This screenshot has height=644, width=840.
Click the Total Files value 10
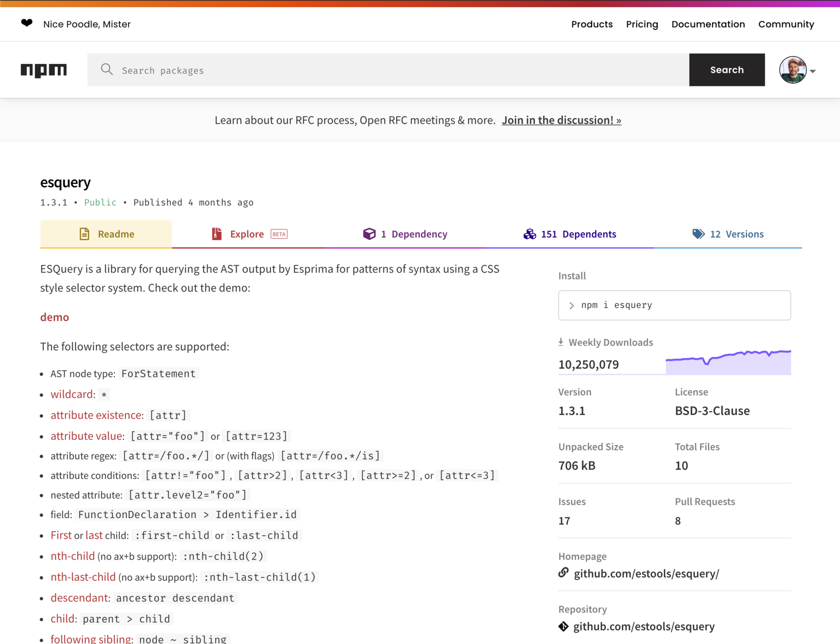[681, 466]
